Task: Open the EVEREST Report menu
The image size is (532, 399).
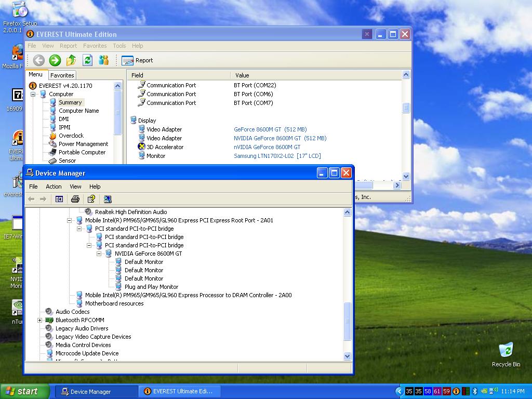Action: click(68, 46)
